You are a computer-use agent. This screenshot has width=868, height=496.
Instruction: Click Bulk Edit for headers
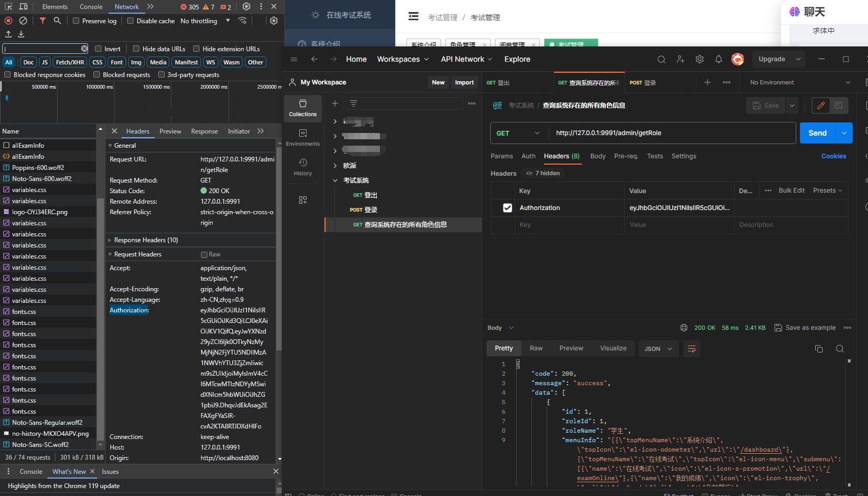tap(791, 190)
